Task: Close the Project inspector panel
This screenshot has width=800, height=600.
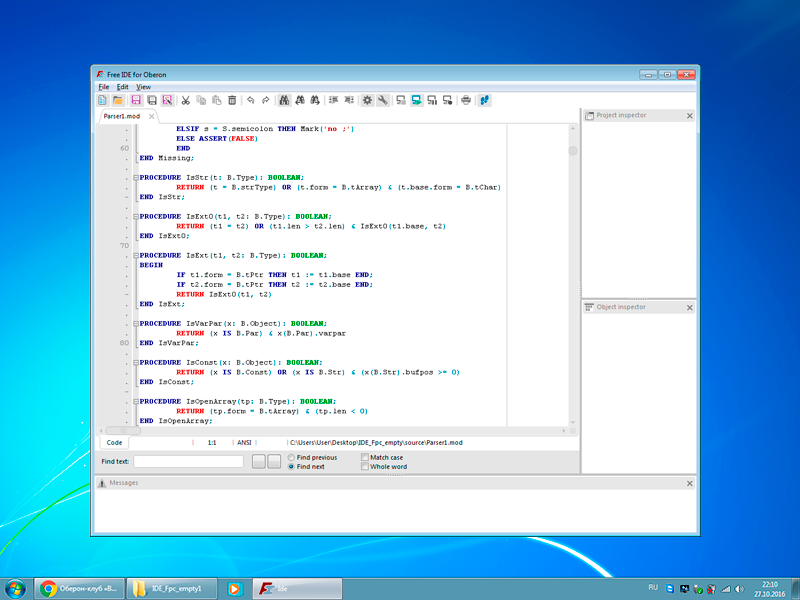Action: click(x=689, y=116)
